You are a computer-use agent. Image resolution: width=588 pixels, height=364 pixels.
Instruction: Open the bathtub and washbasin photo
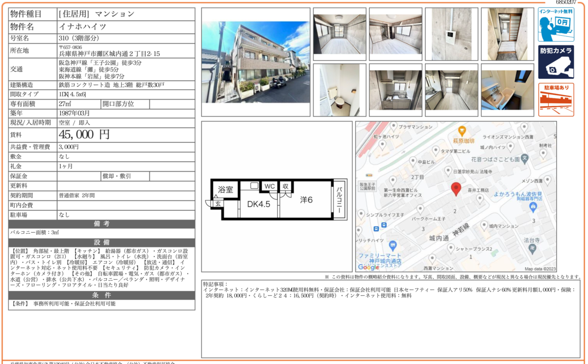tap(508, 90)
